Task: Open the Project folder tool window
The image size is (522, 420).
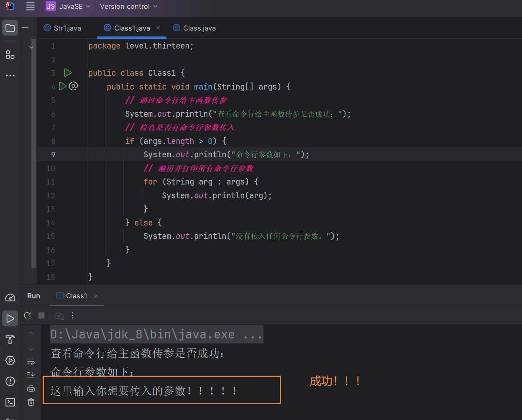Action: 10,28
